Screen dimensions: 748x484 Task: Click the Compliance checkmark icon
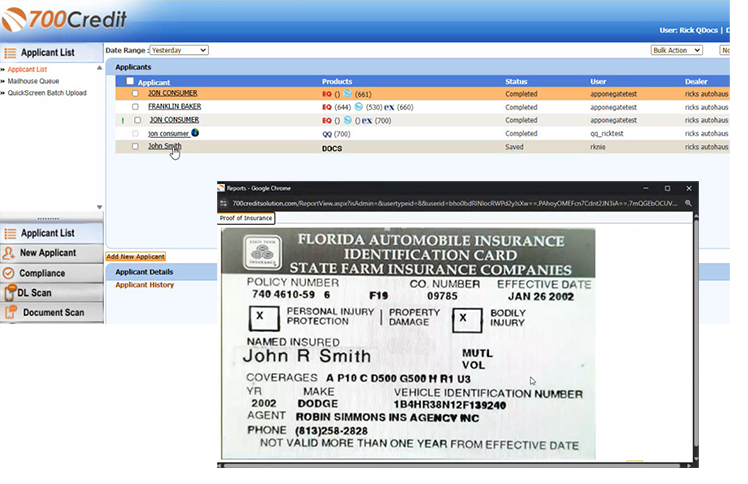(10, 273)
